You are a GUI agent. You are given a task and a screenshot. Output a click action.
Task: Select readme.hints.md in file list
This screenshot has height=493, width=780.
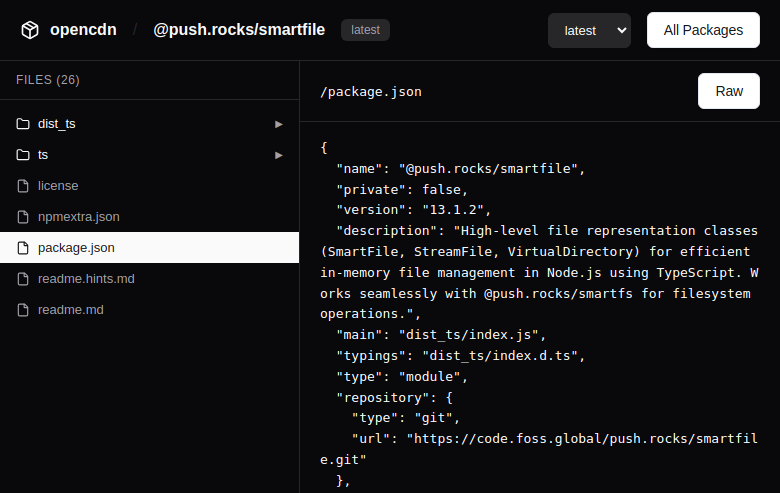pyautogui.click(x=86, y=279)
